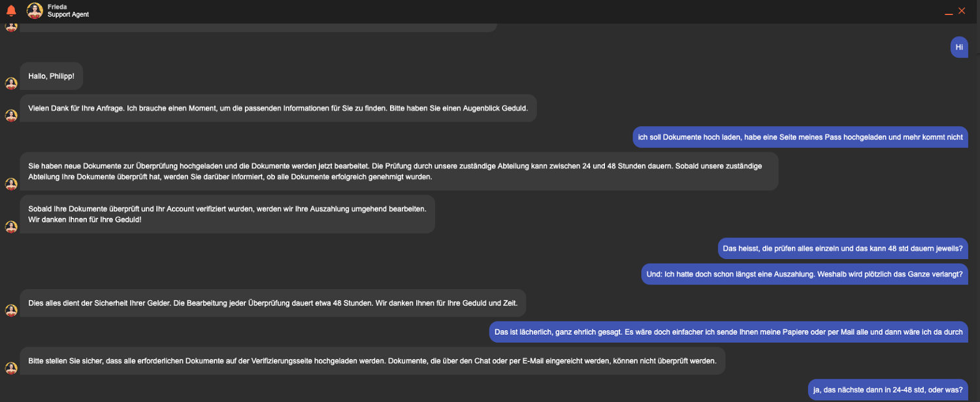Click the "Und: Ich hatte doch schon längst" message

(804, 274)
